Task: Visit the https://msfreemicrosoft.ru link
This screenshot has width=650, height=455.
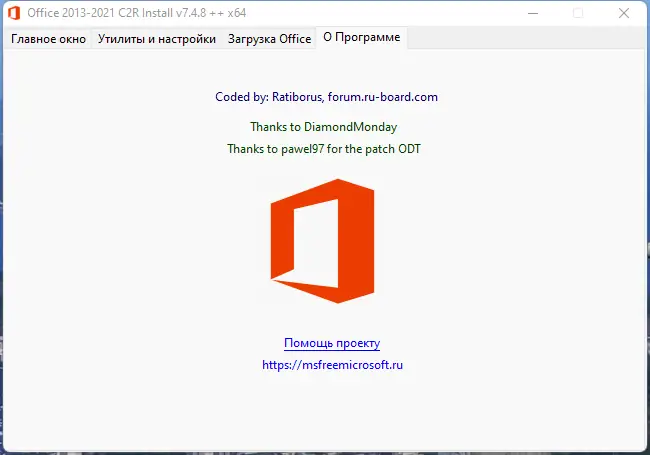Action: [332, 365]
